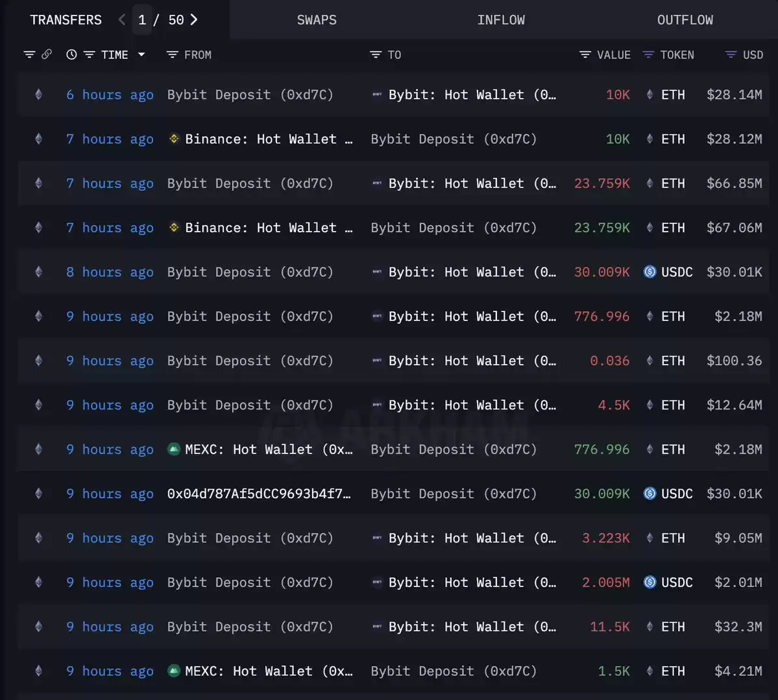Open Bybit Deposit recipient in the $67.06M row
This screenshot has height=700, width=778.
[x=454, y=228]
